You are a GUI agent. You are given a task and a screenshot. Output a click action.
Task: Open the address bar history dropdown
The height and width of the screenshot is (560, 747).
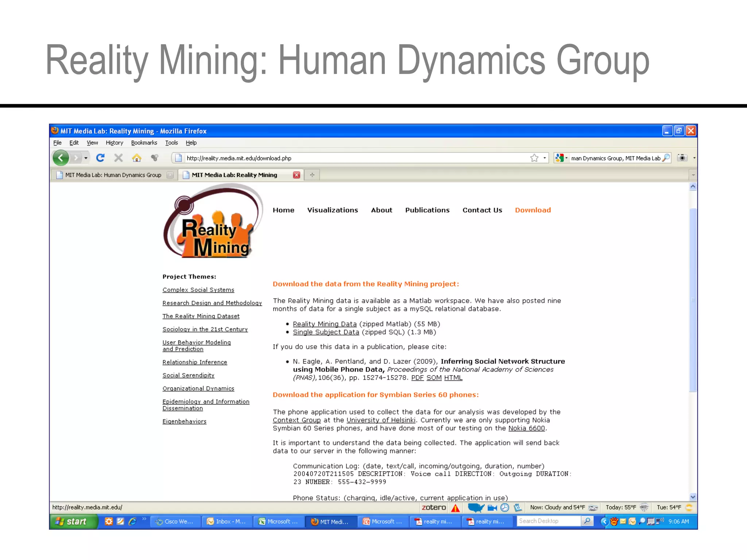pyautogui.click(x=545, y=158)
